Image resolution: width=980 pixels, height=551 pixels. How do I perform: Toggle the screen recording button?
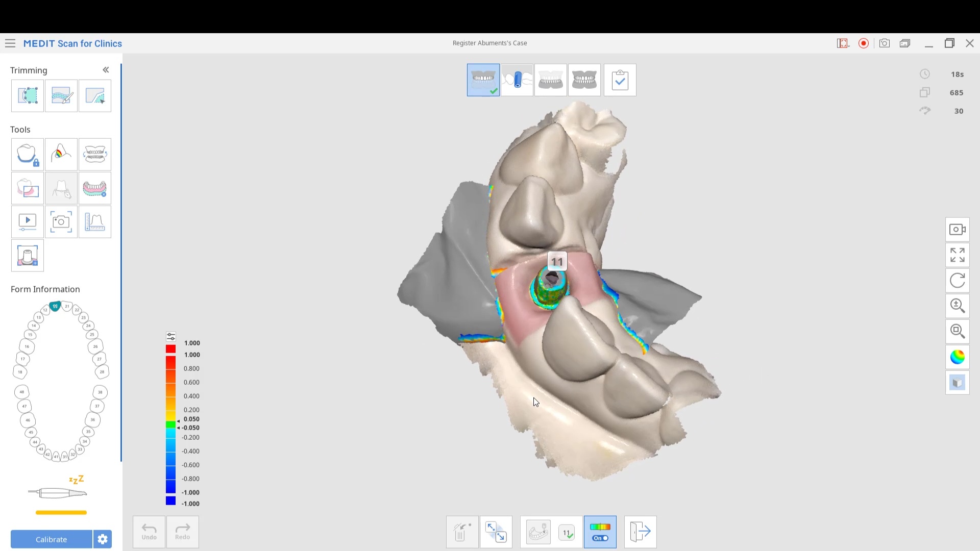tap(864, 43)
